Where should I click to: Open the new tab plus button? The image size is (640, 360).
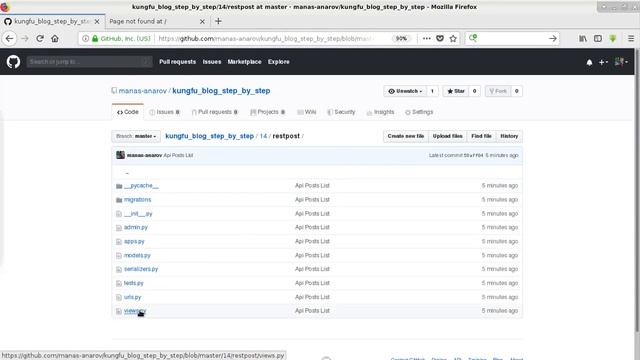click(x=218, y=21)
